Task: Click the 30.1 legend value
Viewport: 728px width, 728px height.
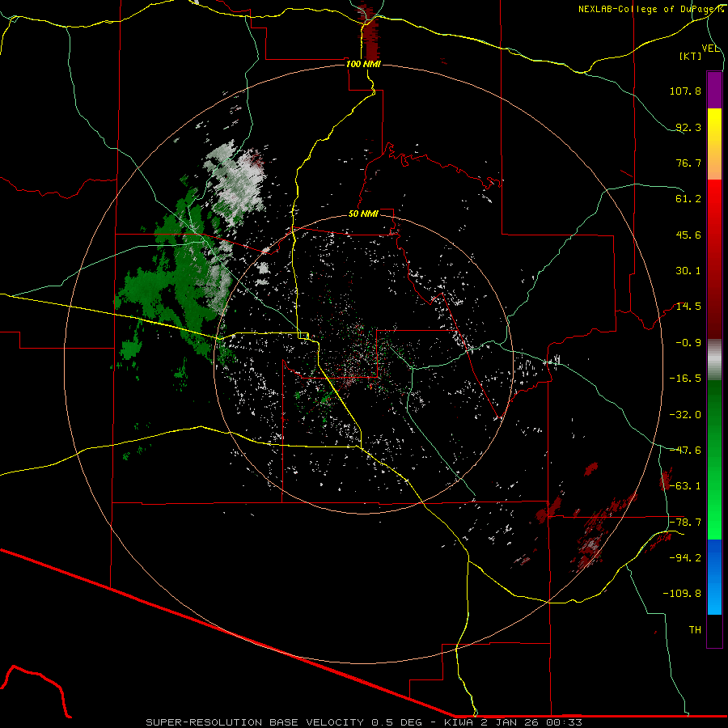Action: [688, 271]
